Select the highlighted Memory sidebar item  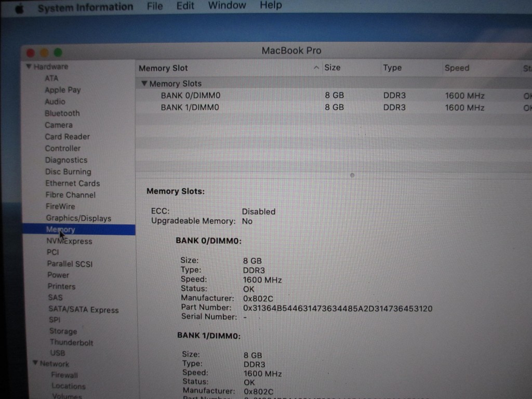[79, 230]
